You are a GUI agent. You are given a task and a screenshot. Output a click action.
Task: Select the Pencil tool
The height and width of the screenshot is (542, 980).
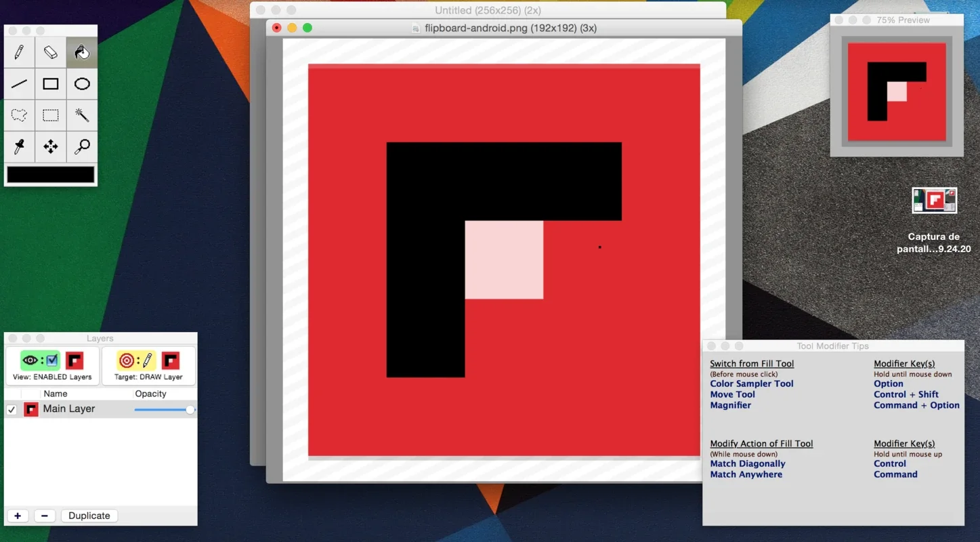click(x=19, y=52)
